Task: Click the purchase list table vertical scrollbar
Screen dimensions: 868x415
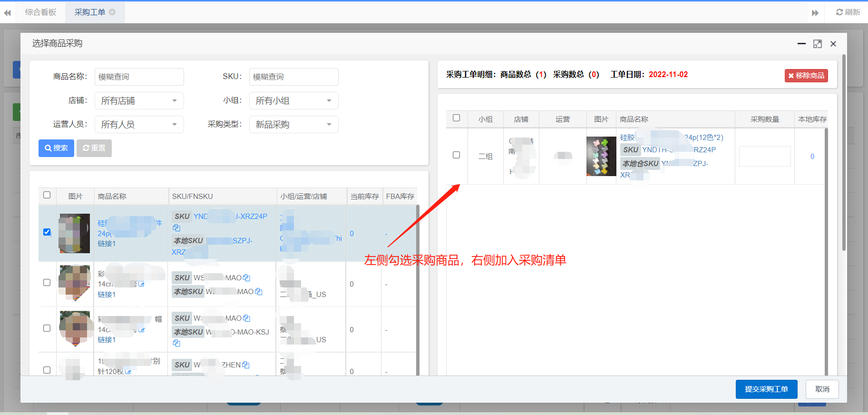Action: pyautogui.click(x=826, y=252)
